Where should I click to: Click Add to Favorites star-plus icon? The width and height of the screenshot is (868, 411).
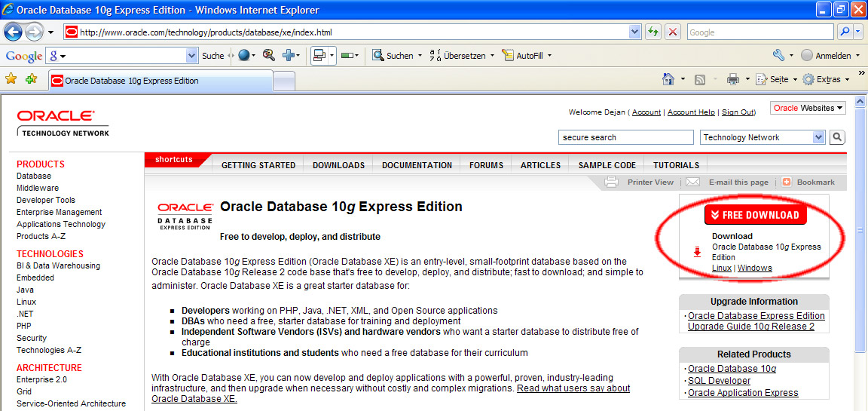[32, 79]
